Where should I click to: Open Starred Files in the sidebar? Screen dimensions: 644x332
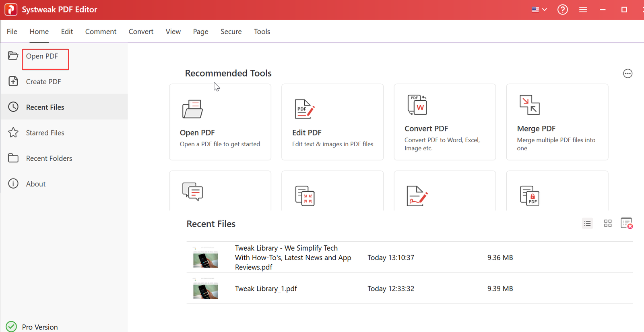(45, 133)
